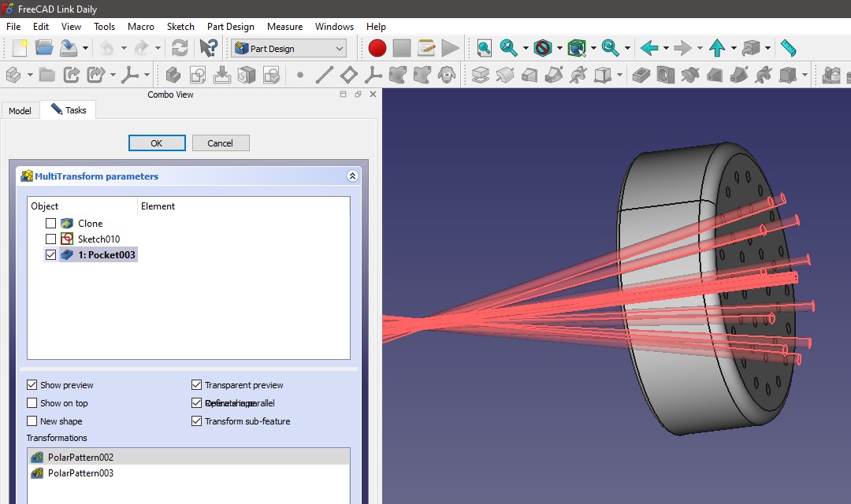Click the Measure ruler icon
851x504 pixels.
coord(788,48)
